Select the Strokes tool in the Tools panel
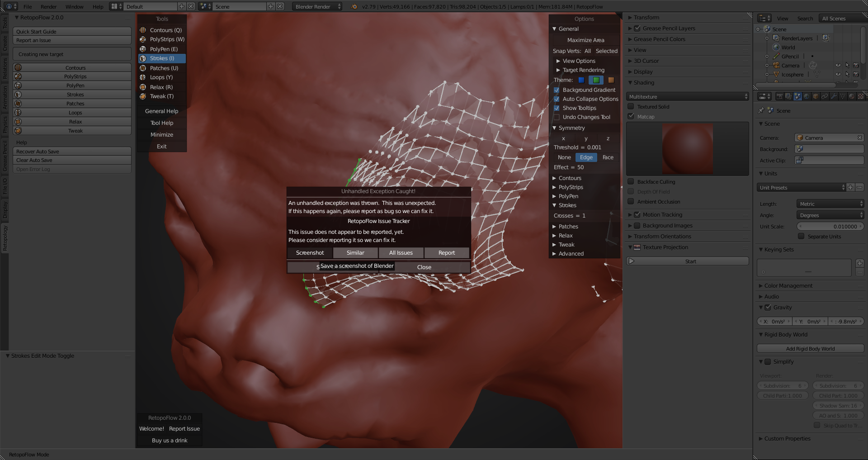This screenshot has width=868, height=460. tap(161, 58)
